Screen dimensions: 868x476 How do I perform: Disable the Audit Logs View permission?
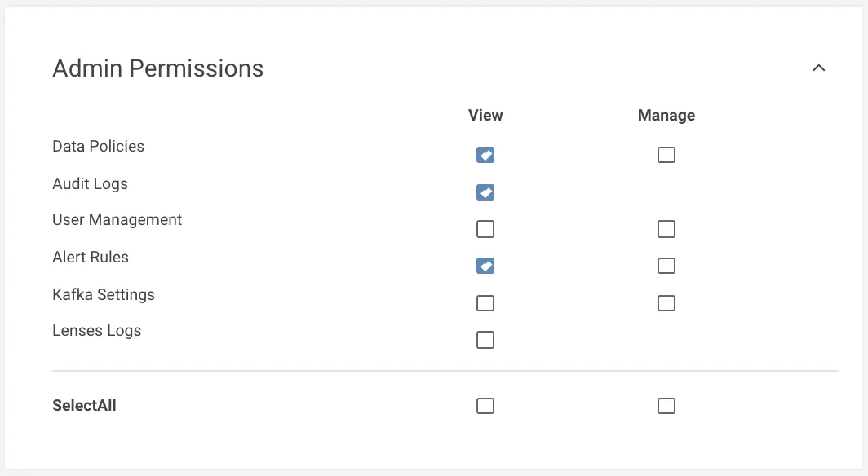(485, 192)
